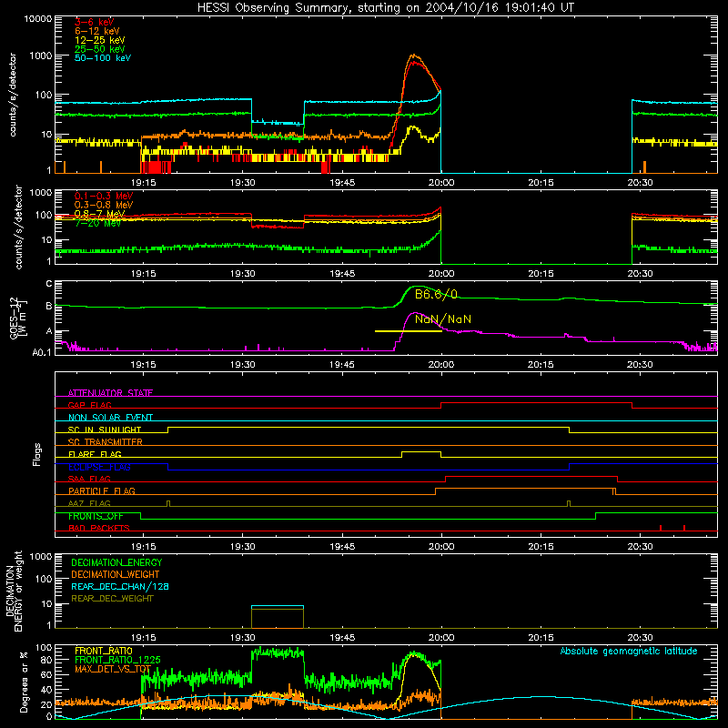Select the NaN/NaN annotation on GOES plot
Image resolution: width=728 pixels, height=728 pixels.
point(443,319)
